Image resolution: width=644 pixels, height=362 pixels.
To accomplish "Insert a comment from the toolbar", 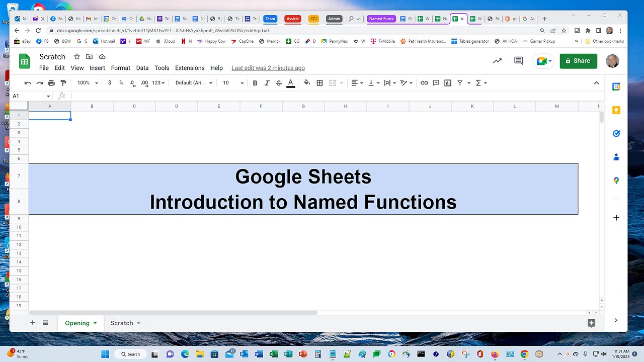I will (x=436, y=82).
